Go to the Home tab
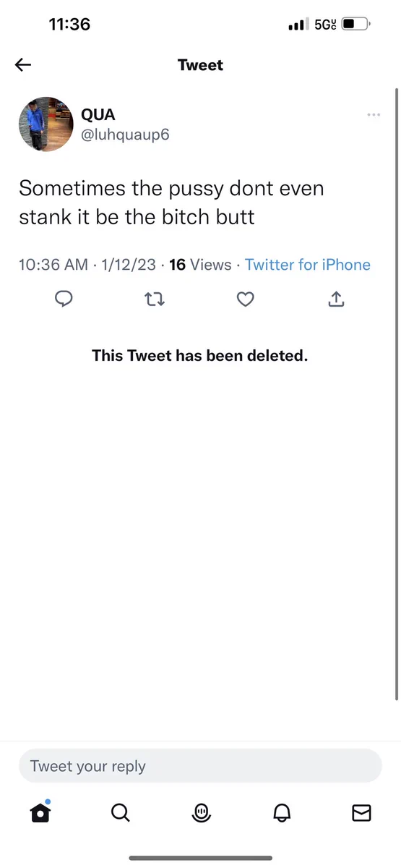The height and width of the screenshot is (868, 401). 40,813
